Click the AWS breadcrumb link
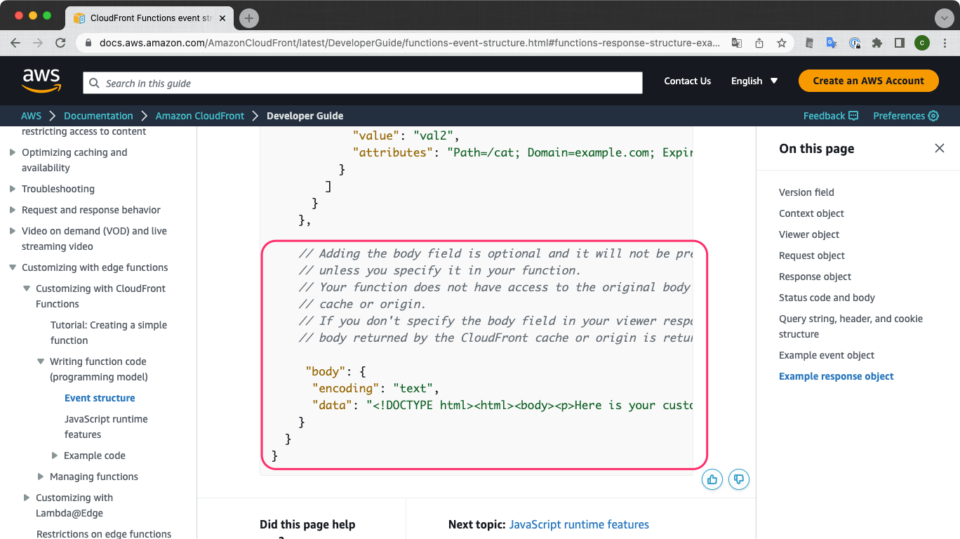This screenshot has height=539, width=960. pyautogui.click(x=31, y=116)
